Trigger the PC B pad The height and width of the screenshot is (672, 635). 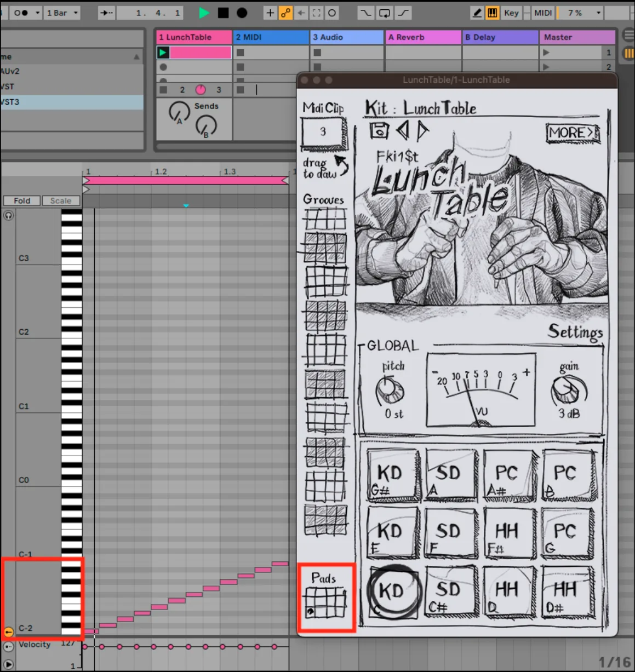(568, 475)
